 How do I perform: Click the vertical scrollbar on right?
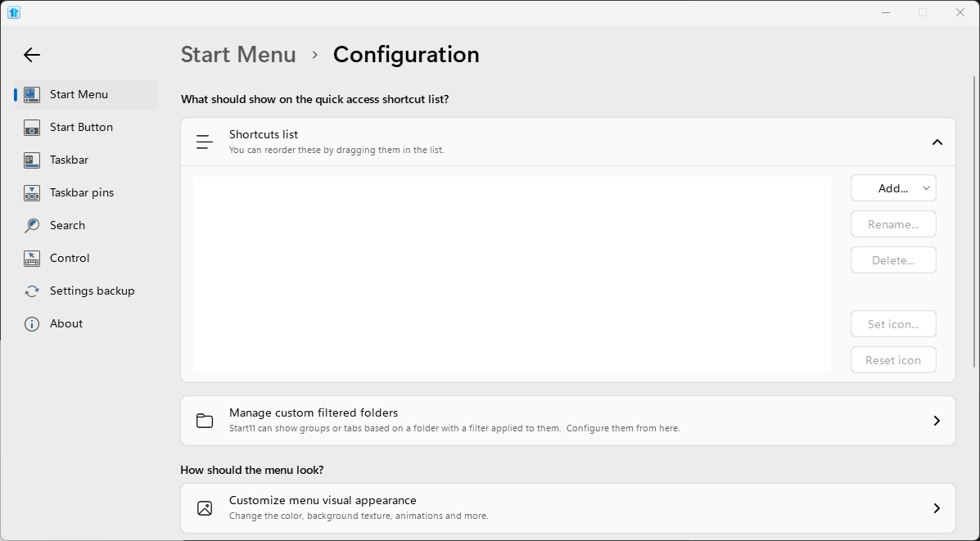(x=975, y=222)
